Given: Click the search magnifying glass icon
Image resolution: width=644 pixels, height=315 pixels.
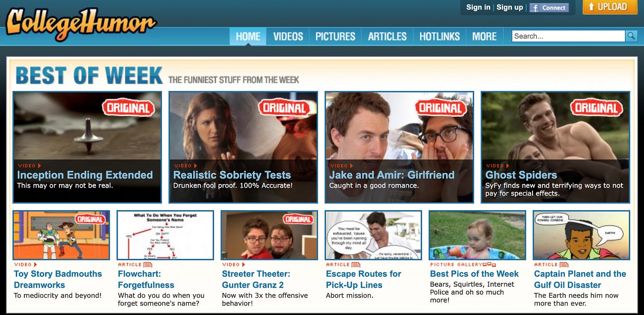Looking at the screenshot, I should click(632, 36).
